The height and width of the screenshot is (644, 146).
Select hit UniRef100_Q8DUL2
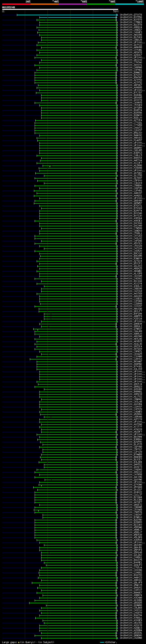[131, 326]
